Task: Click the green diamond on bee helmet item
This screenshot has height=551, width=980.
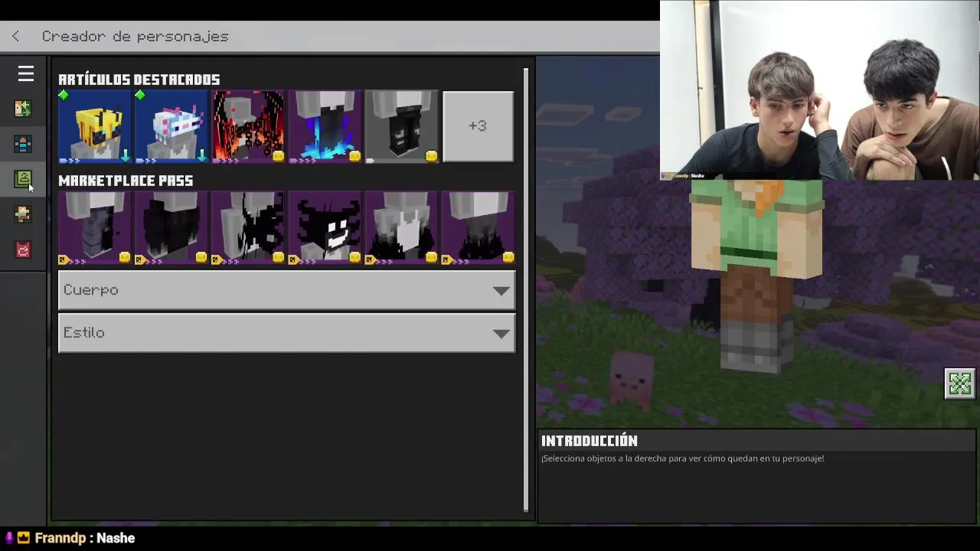Action: click(x=64, y=96)
